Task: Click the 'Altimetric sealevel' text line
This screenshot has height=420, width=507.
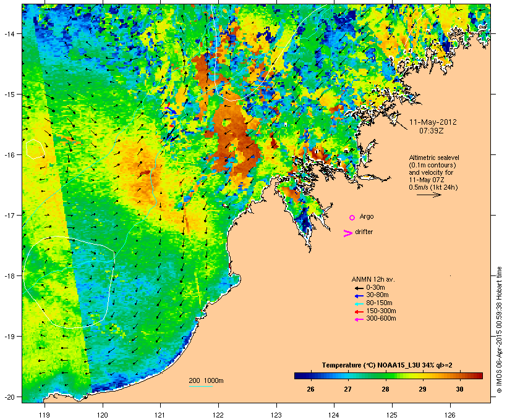Action: click(x=434, y=157)
